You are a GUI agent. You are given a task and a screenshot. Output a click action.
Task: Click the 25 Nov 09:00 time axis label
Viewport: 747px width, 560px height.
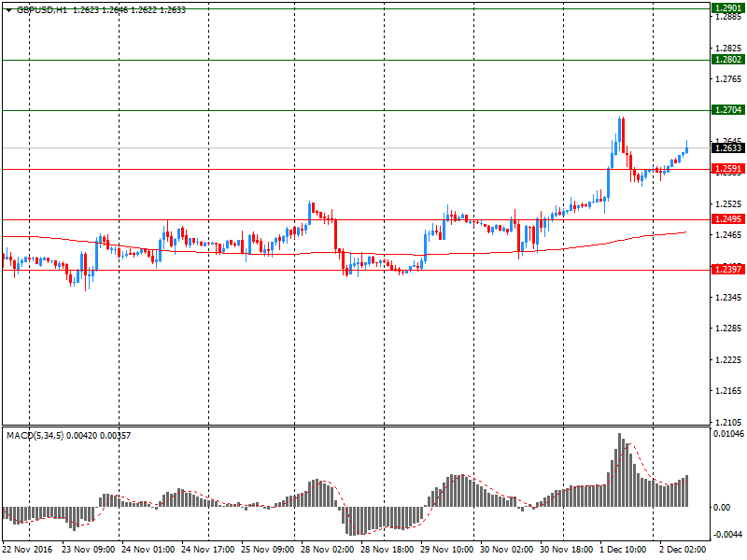tap(268, 549)
